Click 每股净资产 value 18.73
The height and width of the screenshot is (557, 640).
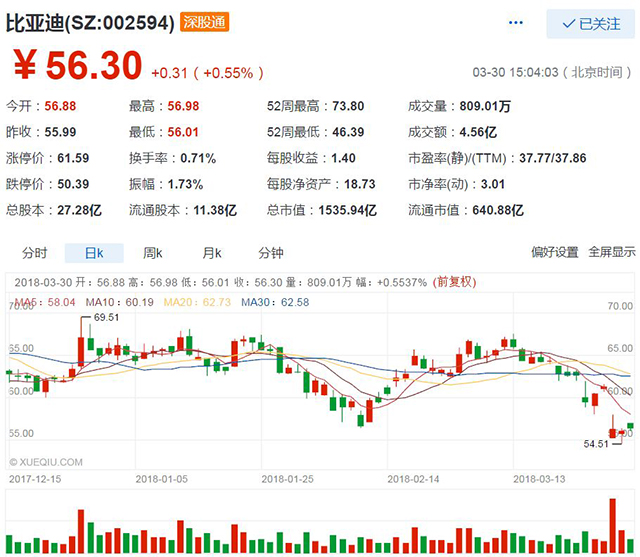pos(360,184)
